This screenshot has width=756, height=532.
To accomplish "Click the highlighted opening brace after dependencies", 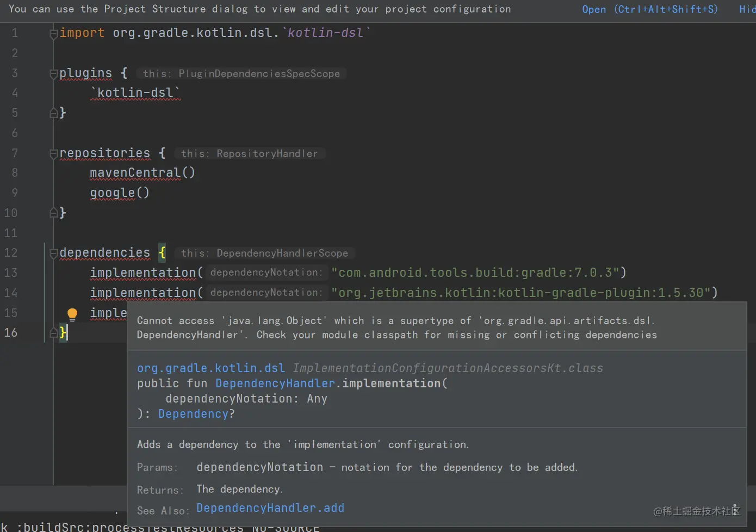I will (x=162, y=253).
